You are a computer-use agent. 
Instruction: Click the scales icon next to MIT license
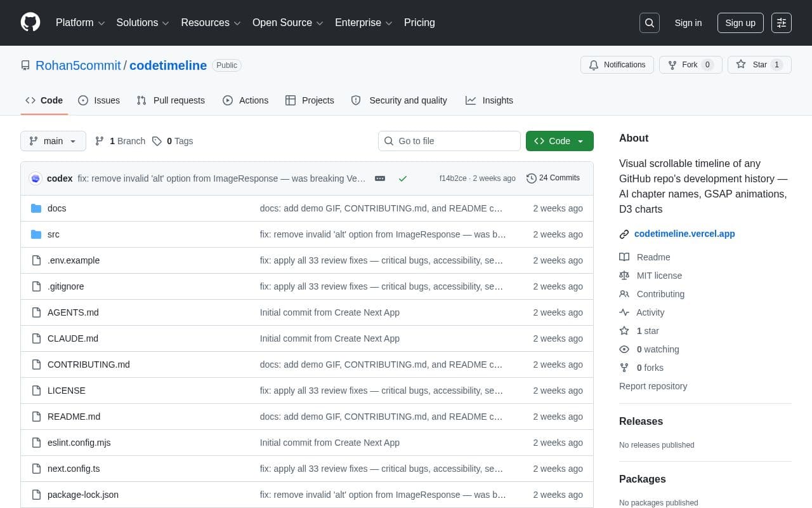pyautogui.click(x=624, y=276)
